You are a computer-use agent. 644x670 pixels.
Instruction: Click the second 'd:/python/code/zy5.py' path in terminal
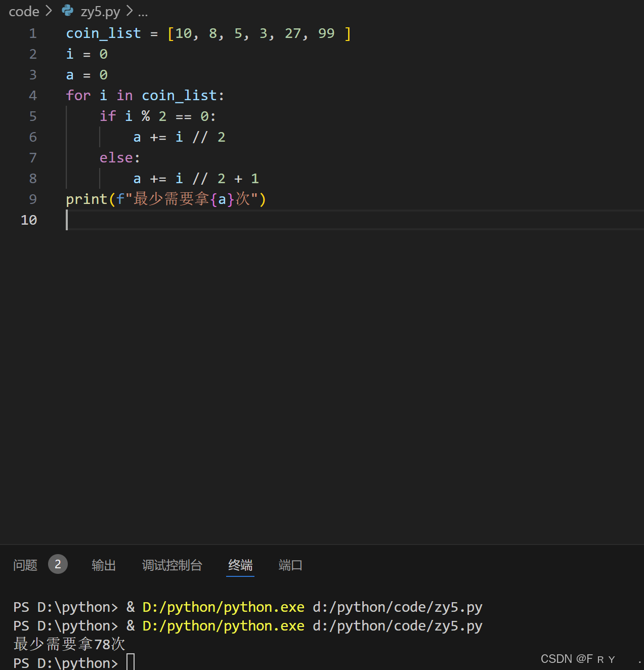(x=398, y=626)
